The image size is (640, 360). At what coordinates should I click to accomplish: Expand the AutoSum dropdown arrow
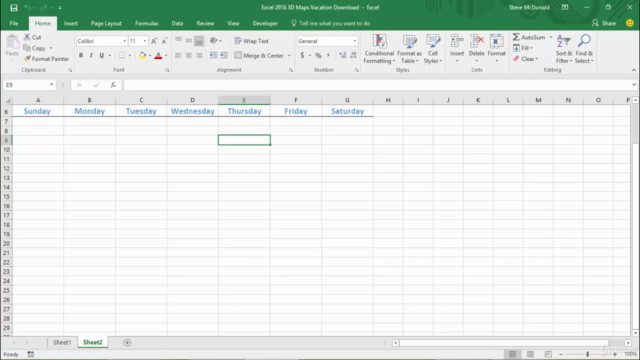pos(551,37)
